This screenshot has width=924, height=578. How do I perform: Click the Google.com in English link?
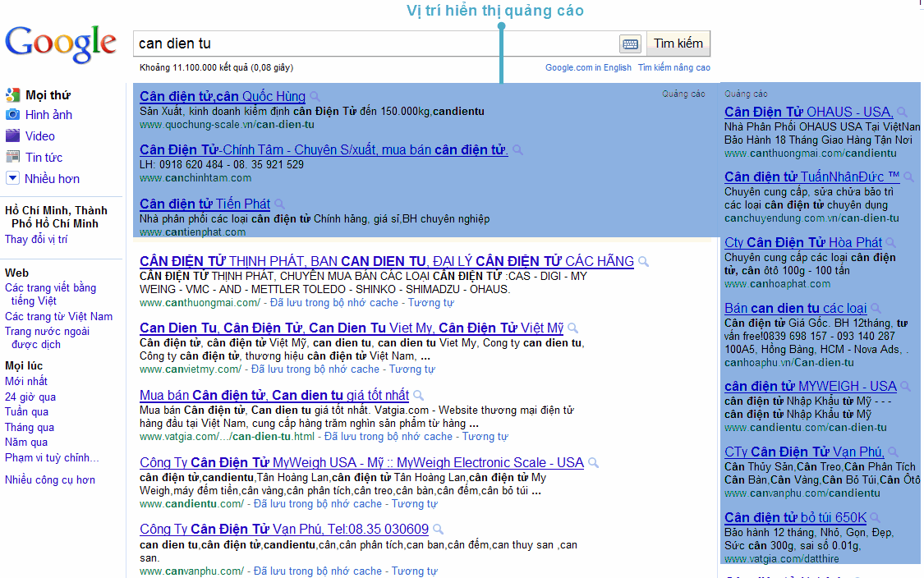(x=588, y=67)
